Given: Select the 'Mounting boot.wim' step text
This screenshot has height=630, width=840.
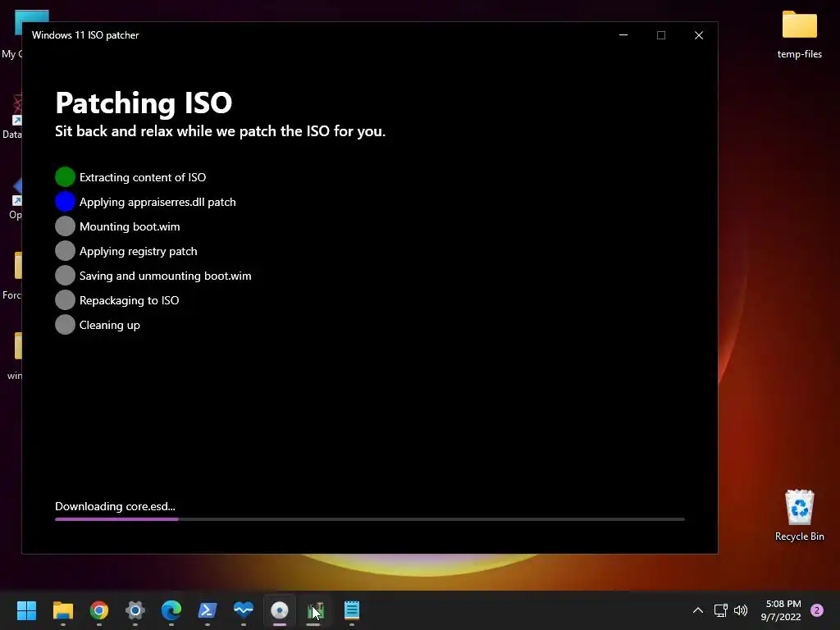Looking at the screenshot, I should [130, 226].
